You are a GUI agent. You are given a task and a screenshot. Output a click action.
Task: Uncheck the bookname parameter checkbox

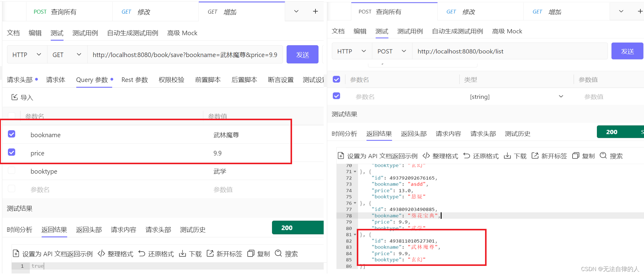(12, 134)
